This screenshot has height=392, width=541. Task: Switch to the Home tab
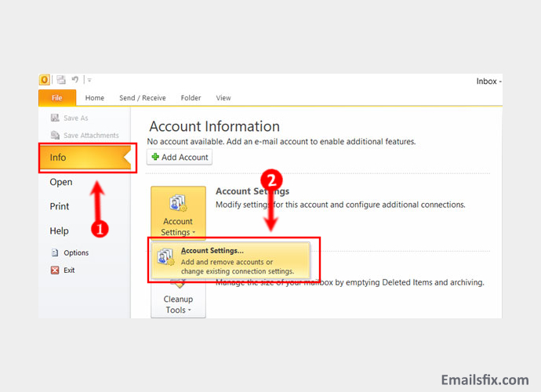[95, 98]
